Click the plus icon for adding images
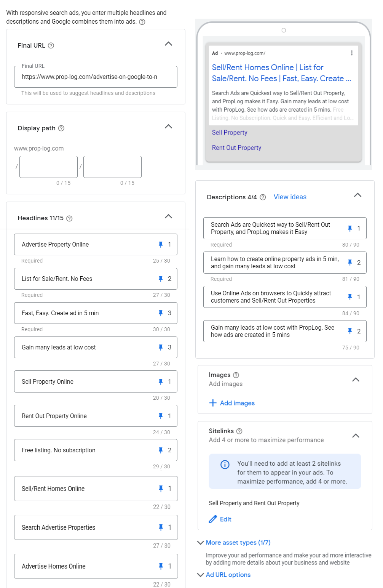 click(213, 403)
